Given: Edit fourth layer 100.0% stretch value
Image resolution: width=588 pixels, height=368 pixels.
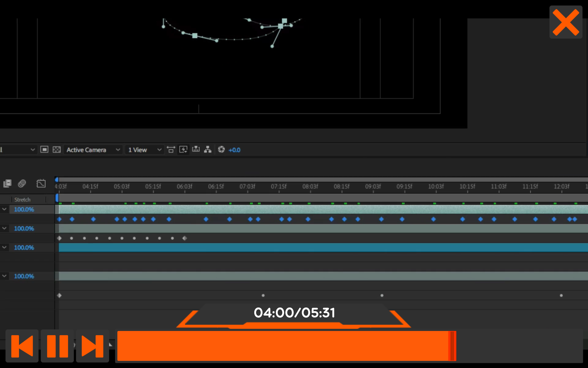Looking at the screenshot, I should [x=24, y=276].
